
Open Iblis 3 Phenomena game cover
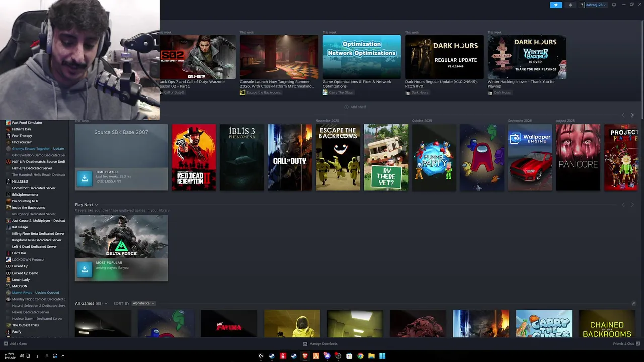pyautogui.click(x=242, y=157)
